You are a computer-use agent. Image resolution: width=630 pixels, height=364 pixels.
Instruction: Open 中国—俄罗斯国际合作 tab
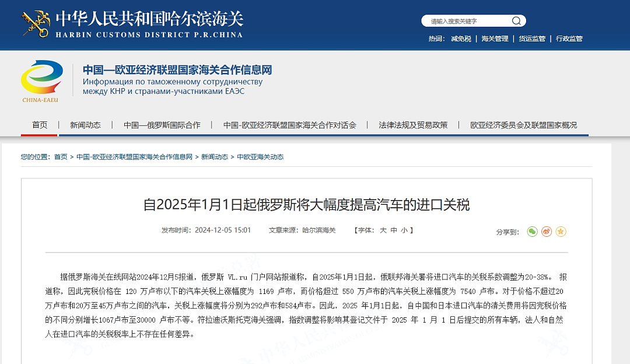162,125
